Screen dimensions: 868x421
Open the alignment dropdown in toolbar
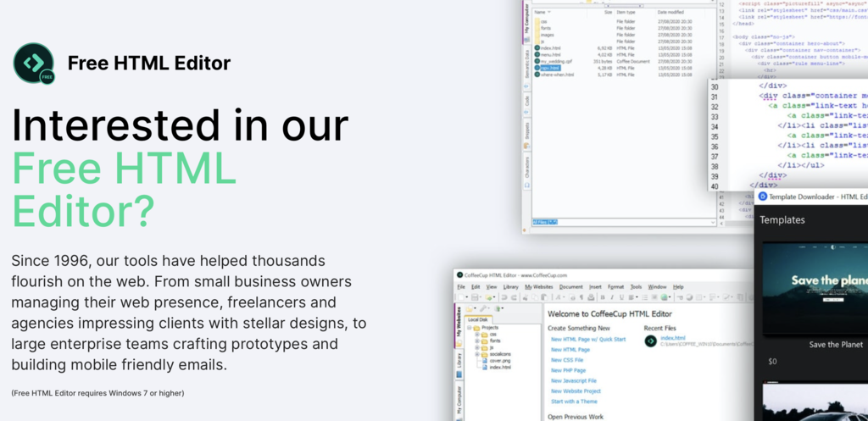click(637, 297)
